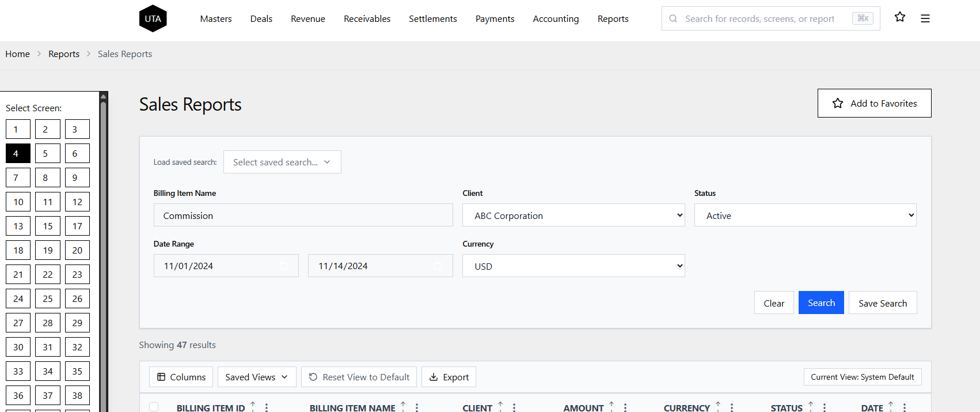The image size is (980, 412).
Task: Open Billing Item Name column options menu
Action: [x=417, y=407]
